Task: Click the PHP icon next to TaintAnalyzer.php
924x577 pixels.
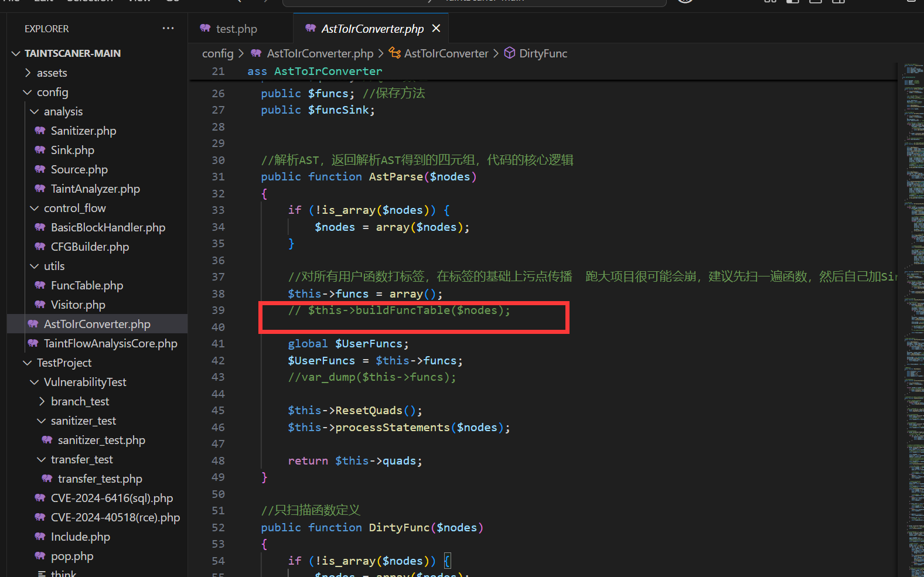Action: pos(40,189)
